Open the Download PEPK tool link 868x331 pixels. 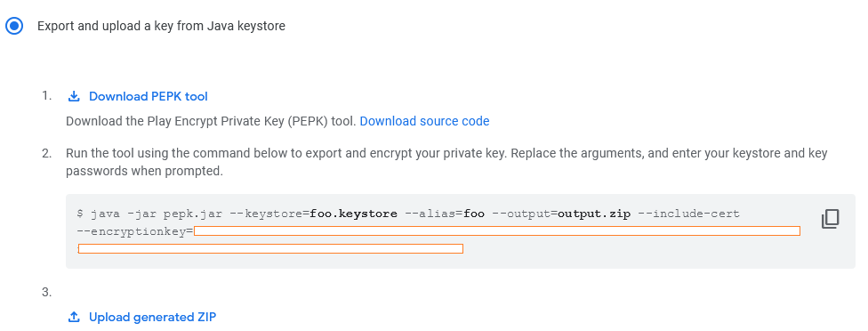[148, 96]
